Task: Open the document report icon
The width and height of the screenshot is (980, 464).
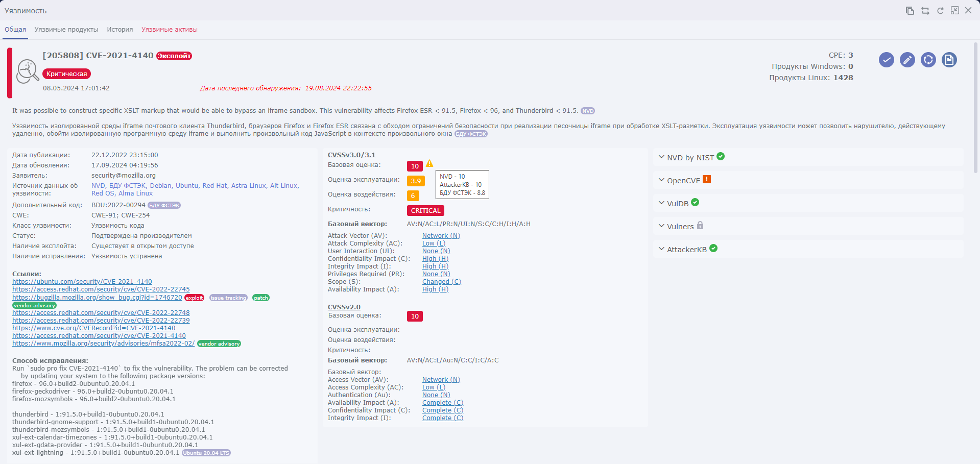Action: (x=949, y=60)
